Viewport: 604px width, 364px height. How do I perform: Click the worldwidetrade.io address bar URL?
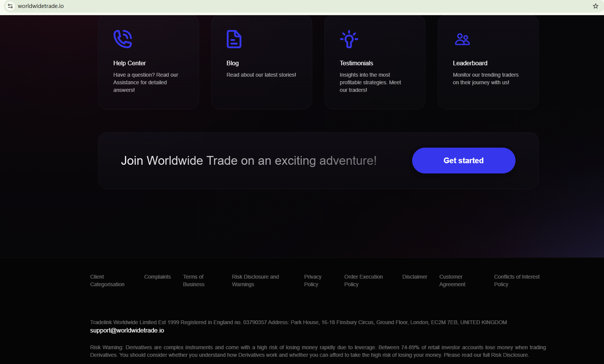tap(41, 6)
